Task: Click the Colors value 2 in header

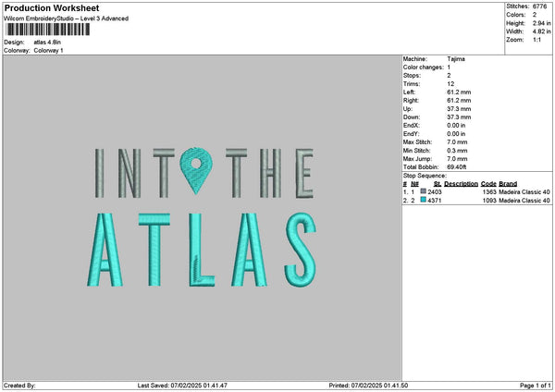Action: tap(535, 15)
